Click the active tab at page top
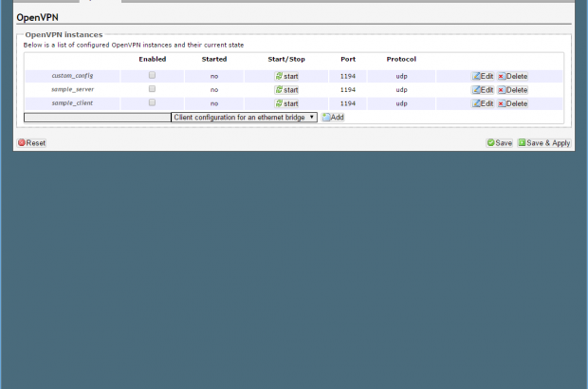 pos(100,1)
